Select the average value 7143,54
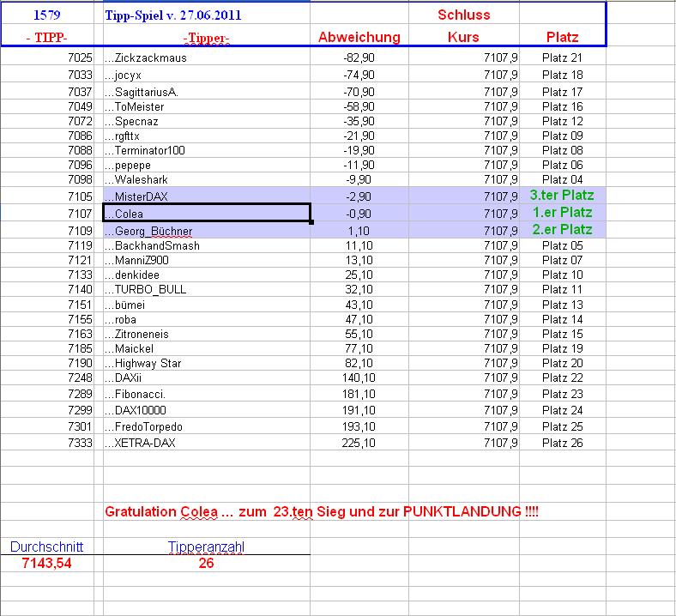Viewport: 676px width, 616px height. 46,563
